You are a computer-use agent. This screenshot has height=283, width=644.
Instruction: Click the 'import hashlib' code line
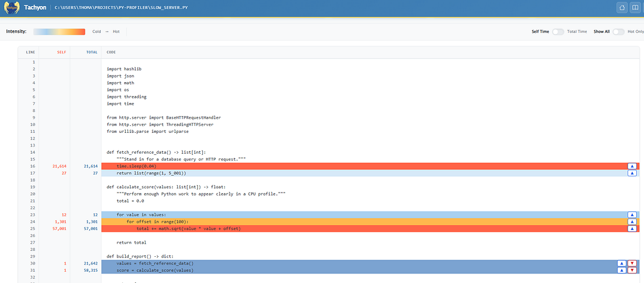(124, 69)
